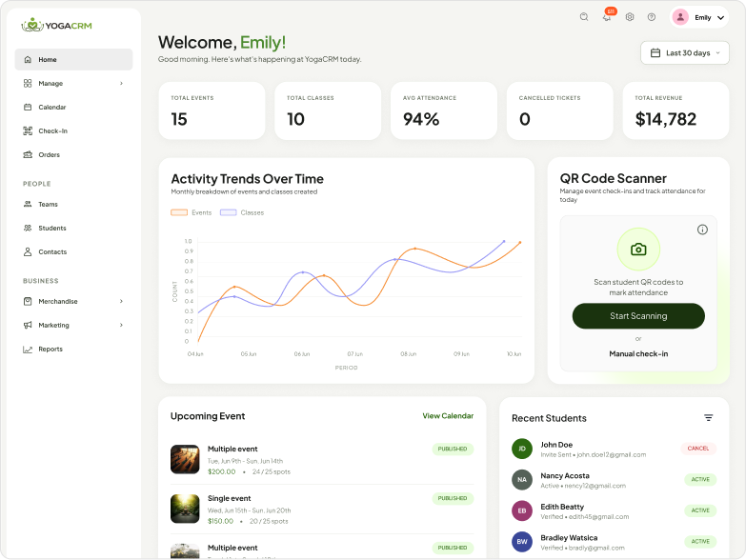Screen dimensions: 746x560
Task: Click Nancy Acosta's NA avatar
Action: [x=522, y=480]
